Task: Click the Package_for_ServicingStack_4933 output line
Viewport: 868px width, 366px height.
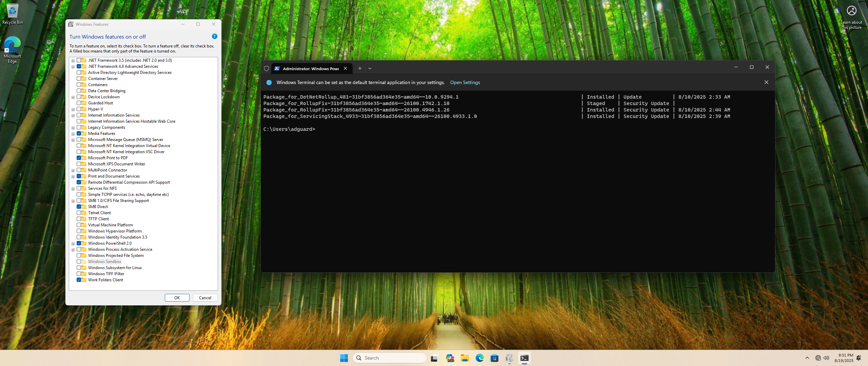Action: click(x=497, y=116)
